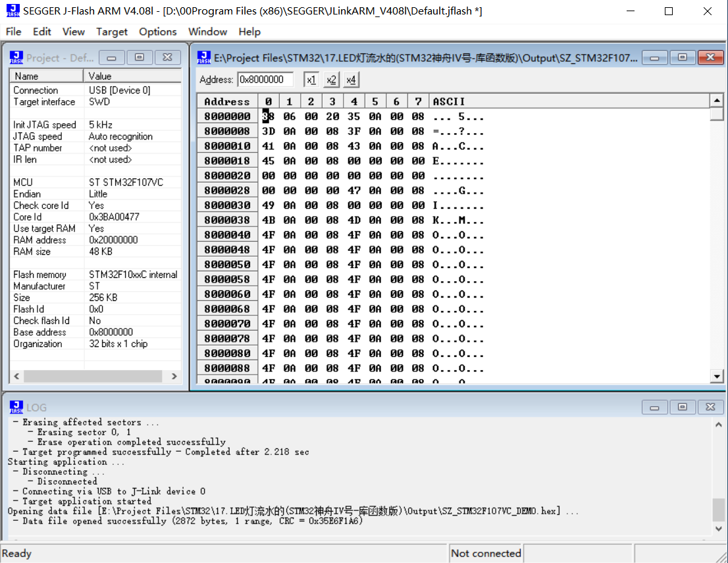This screenshot has height=563, width=728.
Task: Click the J-Flash icon in main title bar
Action: point(13,11)
